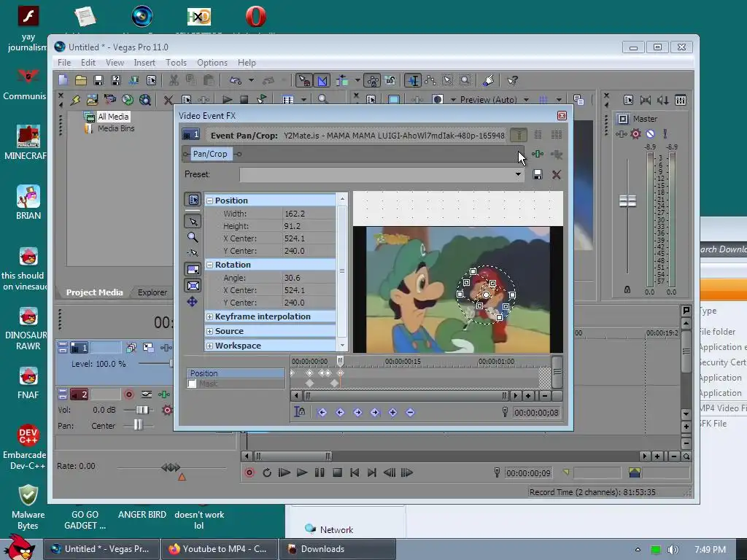Open the Tools menu

176,63
